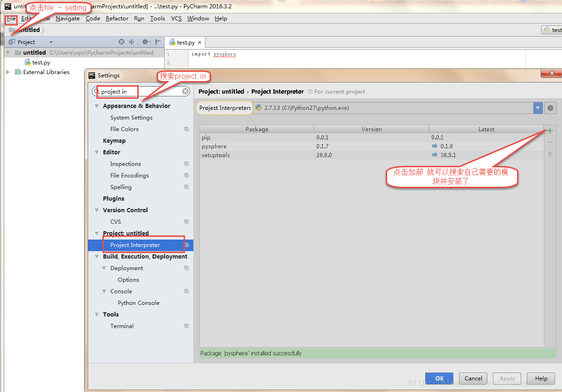Collapse the Tools settings section
Viewport: 562px width, 392px height.
(97, 315)
